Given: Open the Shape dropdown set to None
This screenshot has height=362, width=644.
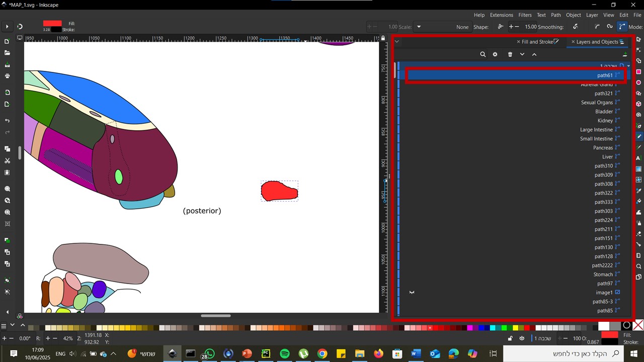Looking at the screenshot, I should [443, 27].
